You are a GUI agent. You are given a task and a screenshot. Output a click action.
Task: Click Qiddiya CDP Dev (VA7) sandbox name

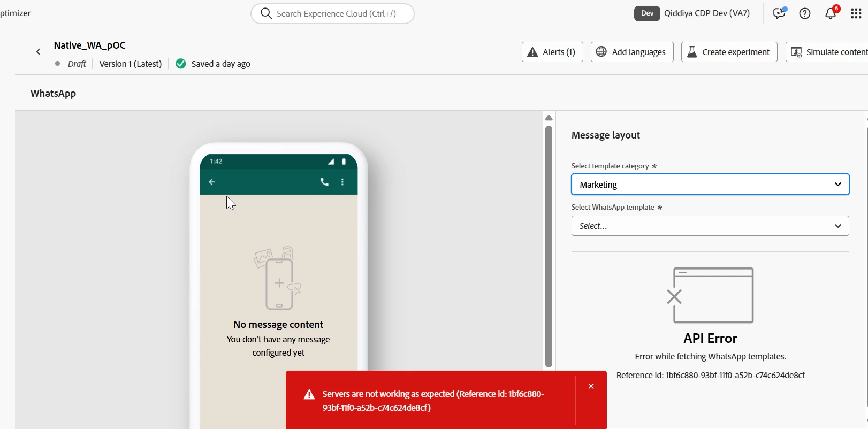[707, 13]
